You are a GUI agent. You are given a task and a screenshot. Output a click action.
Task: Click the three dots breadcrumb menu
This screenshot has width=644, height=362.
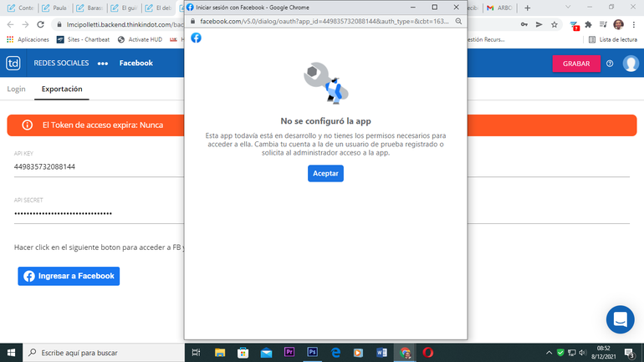click(x=103, y=64)
